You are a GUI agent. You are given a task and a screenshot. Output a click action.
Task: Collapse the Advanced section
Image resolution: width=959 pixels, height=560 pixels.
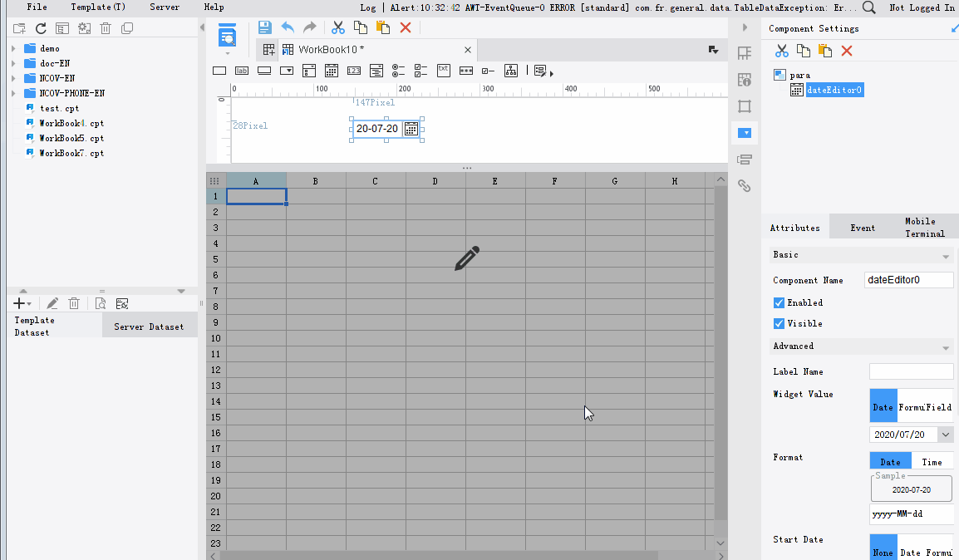(946, 347)
